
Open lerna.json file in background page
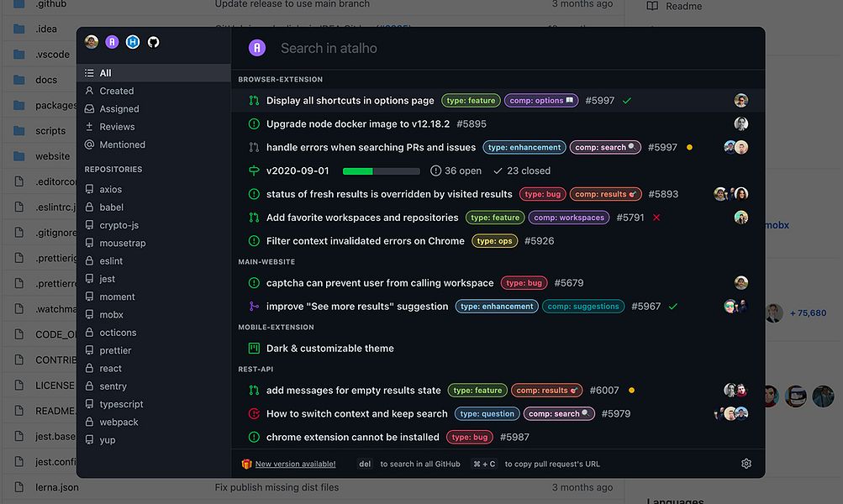[57, 487]
